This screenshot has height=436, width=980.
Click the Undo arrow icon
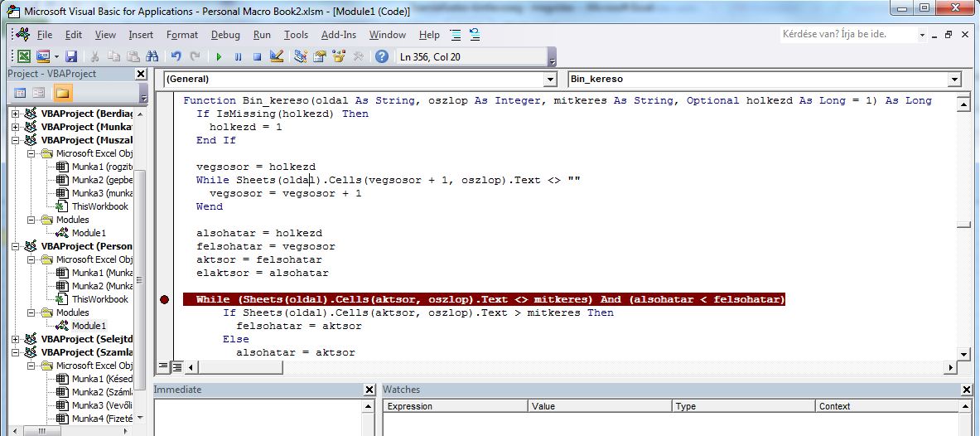pos(176,56)
